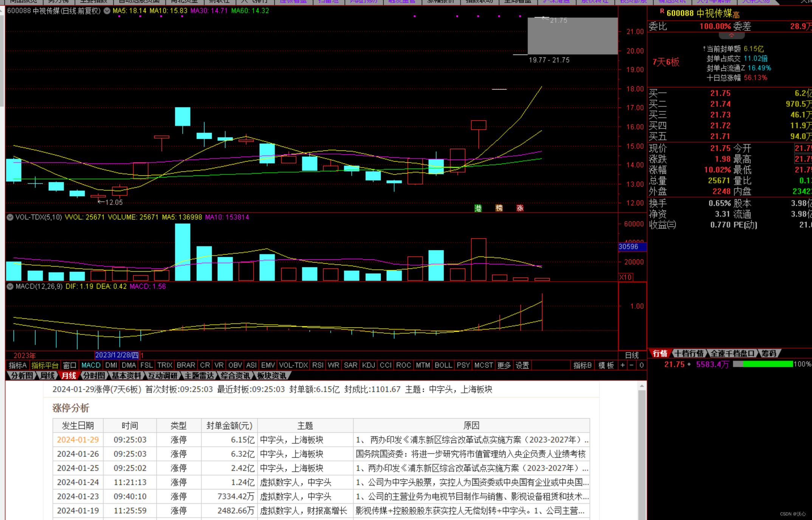The image size is (812, 520).
Task: Collapse main chart indicator dropdown circle
Action: pos(107,11)
